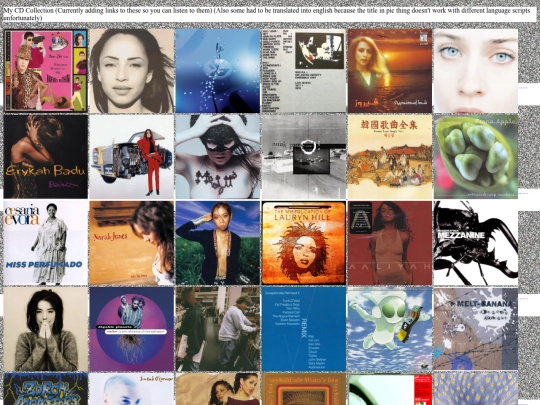This screenshot has width=540, height=405.
Task: Open the green pods Fiona Apple cover
Action: click(476, 157)
